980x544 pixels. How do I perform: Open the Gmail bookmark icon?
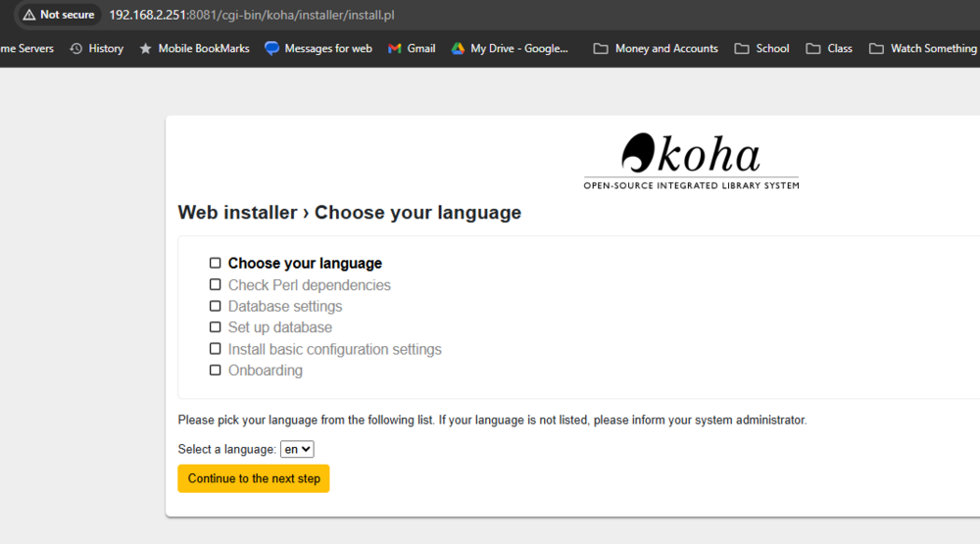[394, 49]
